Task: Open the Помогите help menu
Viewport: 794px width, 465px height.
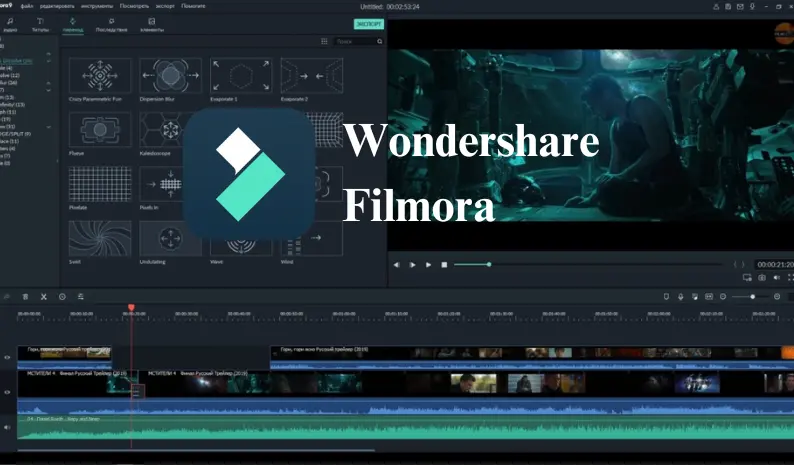Action: coord(193,7)
